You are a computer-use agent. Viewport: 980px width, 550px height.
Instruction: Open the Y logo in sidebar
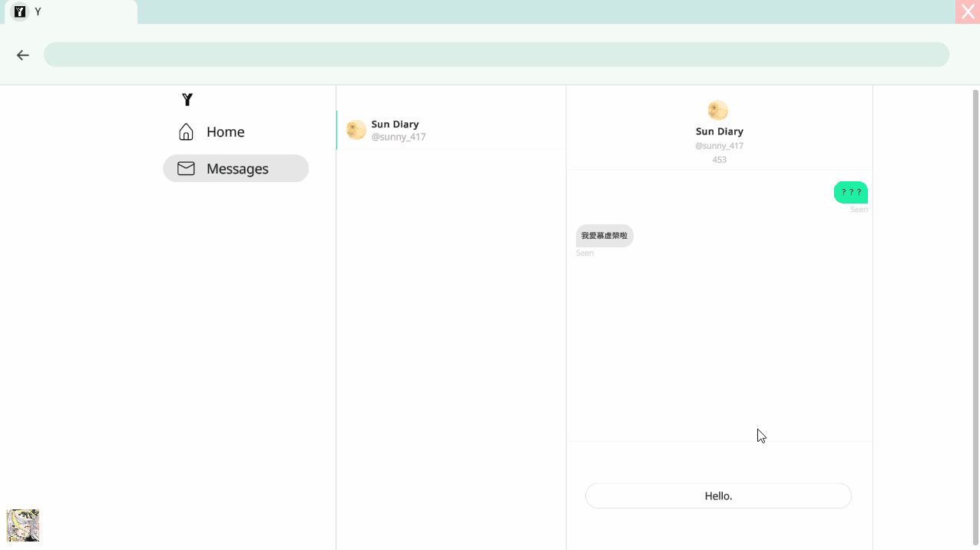pyautogui.click(x=187, y=99)
